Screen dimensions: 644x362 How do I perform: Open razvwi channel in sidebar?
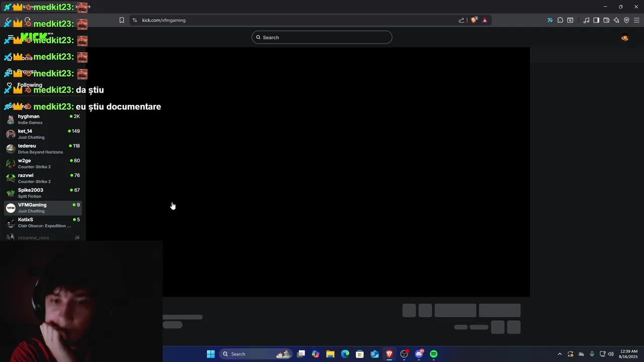tap(43, 178)
